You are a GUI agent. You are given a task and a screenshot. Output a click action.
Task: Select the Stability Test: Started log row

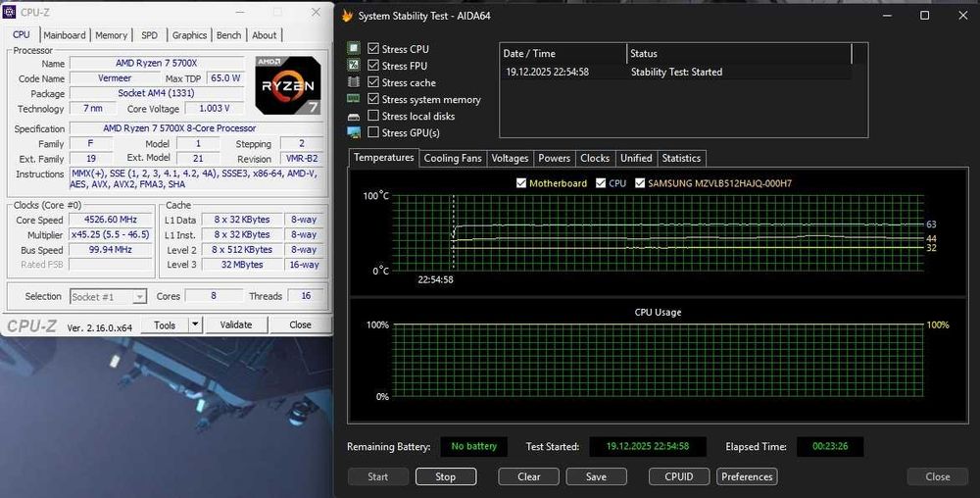click(675, 72)
